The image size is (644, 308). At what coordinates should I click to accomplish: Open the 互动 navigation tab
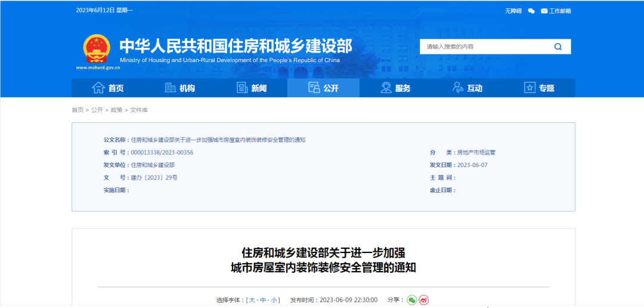pos(467,88)
